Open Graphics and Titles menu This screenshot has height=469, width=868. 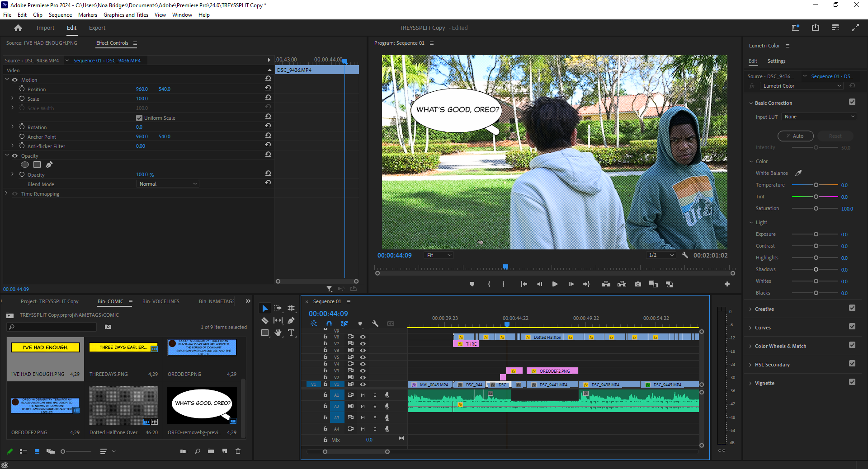pyautogui.click(x=126, y=15)
